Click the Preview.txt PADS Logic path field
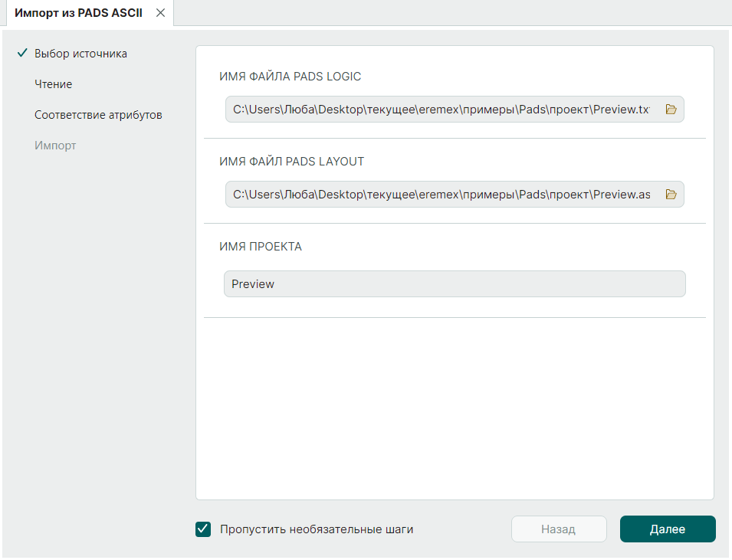Image resolution: width=732 pixels, height=560 pixels. tap(441, 110)
